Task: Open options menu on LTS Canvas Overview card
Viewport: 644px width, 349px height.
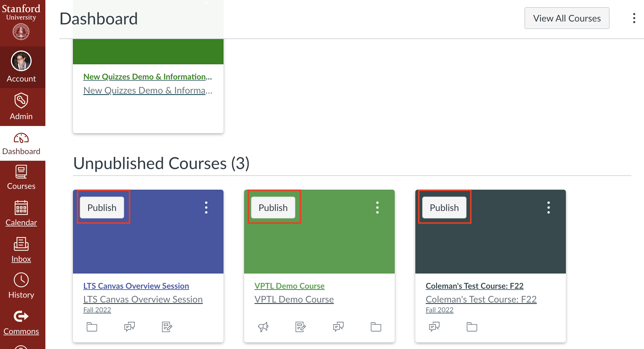Action: tap(206, 208)
